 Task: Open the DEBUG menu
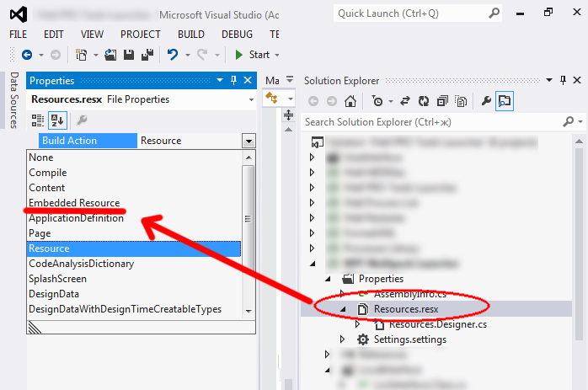pos(237,35)
